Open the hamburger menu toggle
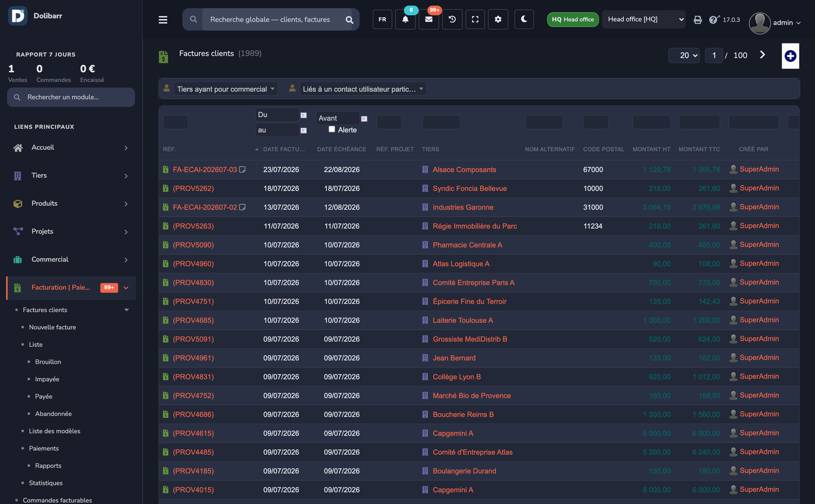 [163, 20]
